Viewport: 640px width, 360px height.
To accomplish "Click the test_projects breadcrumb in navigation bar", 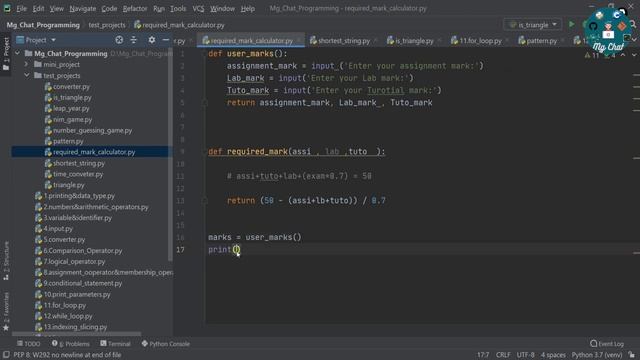I will click(107, 25).
